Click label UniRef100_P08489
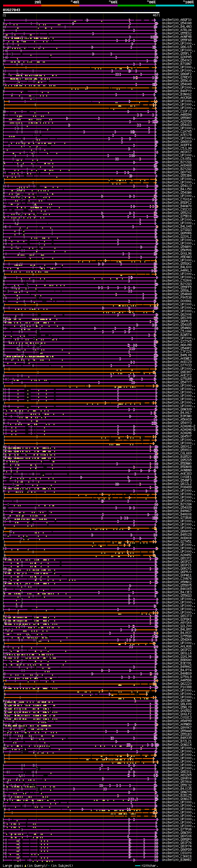The height and width of the screenshot is (868, 197). point(177,487)
